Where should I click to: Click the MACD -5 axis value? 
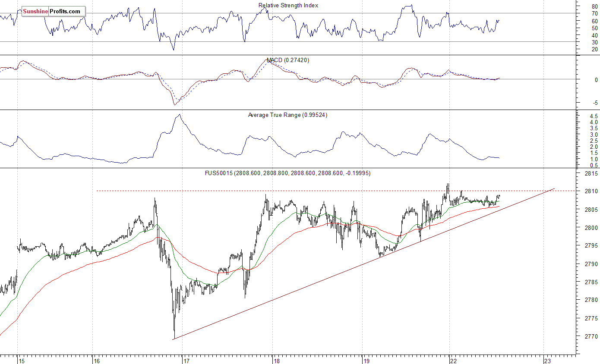coord(596,103)
